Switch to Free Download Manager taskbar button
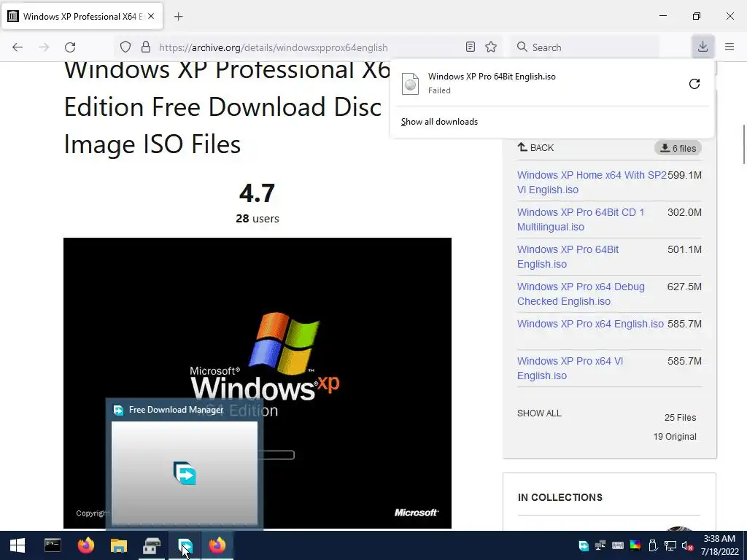This screenshot has width=747, height=560. pos(185,545)
